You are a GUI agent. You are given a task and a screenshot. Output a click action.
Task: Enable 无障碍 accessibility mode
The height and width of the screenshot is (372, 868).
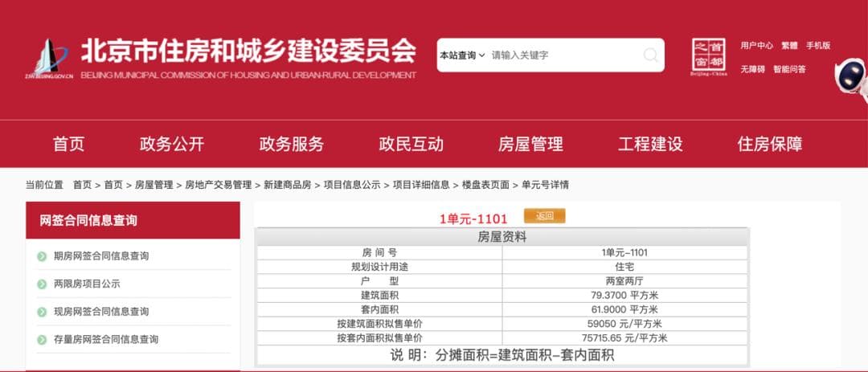point(752,69)
